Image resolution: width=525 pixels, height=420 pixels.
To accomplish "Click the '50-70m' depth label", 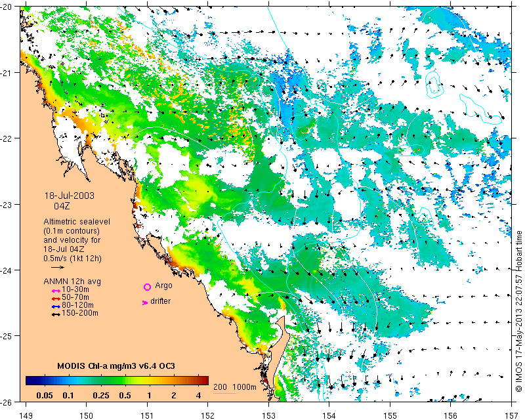I will (x=75, y=297).
